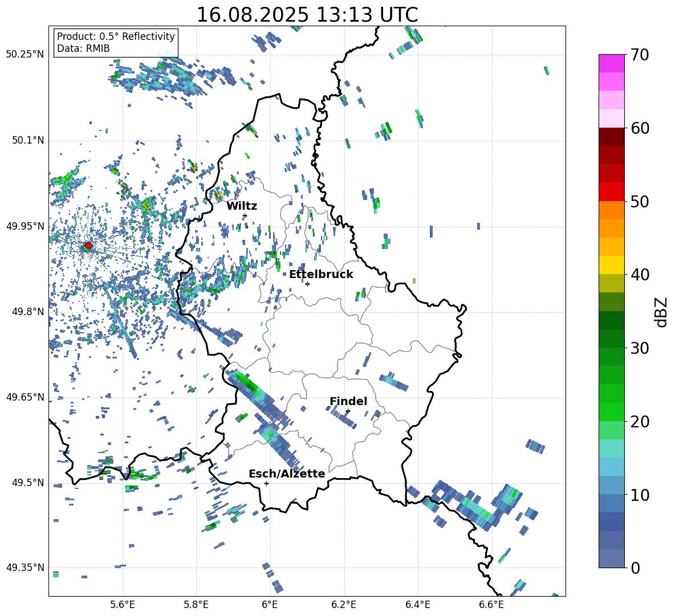Click the red radar station marker
The image size is (675, 616).
pyautogui.click(x=88, y=246)
